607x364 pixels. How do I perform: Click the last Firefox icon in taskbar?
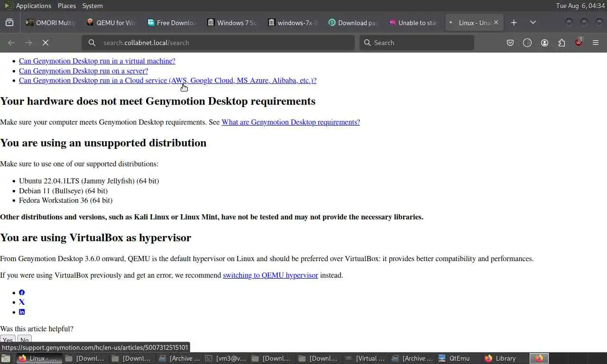pyautogui.click(x=539, y=358)
